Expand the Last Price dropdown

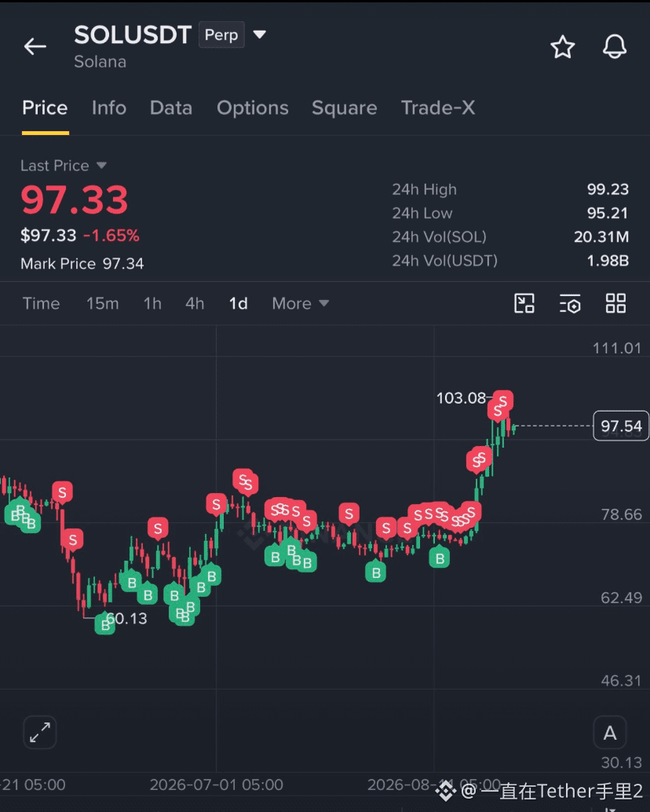[101, 165]
